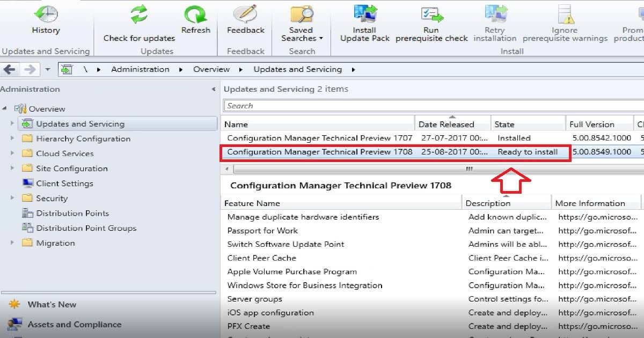
Task: Expand the Cloud Services folder
Action: click(x=12, y=153)
